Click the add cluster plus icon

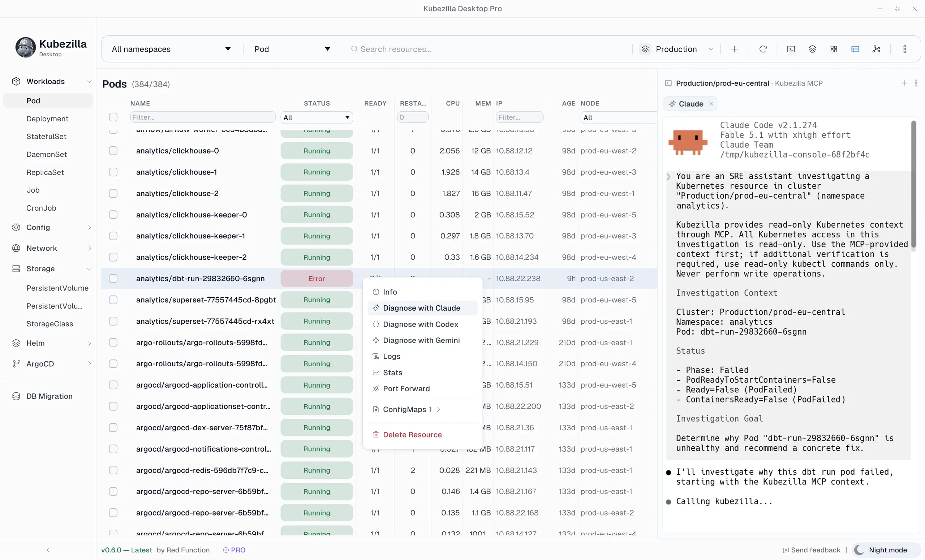[x=734, y=49]
